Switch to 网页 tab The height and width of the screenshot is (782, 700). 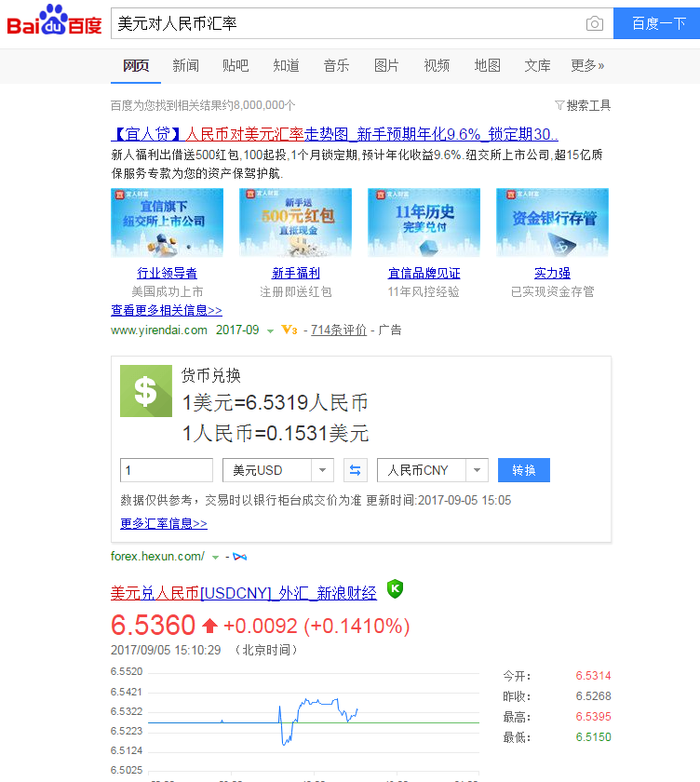[136, 66]
